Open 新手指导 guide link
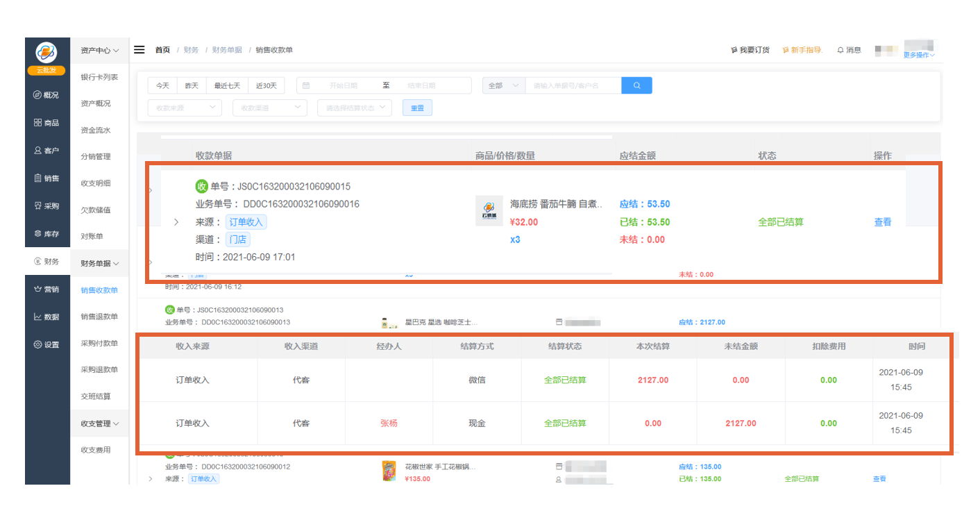 point(802,50)
